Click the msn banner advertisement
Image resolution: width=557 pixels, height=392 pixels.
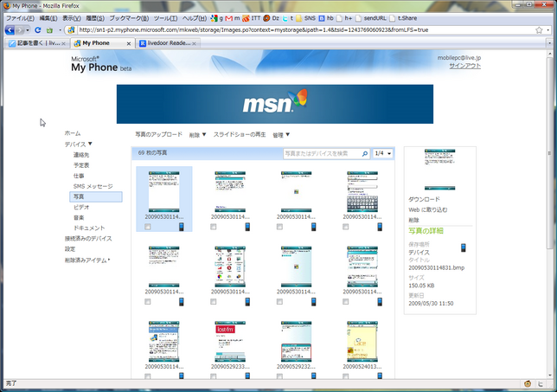pyautogui.click(x=275, y=104)
